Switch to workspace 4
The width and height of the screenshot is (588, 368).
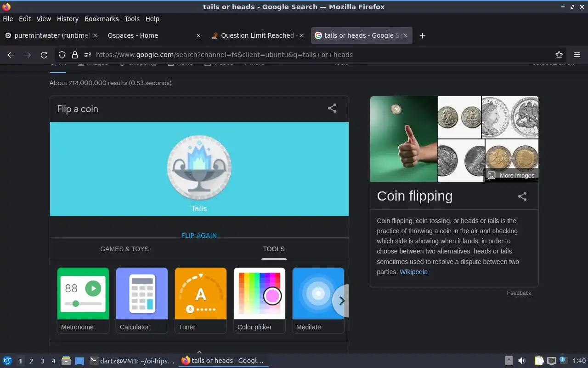pos(54,361)
